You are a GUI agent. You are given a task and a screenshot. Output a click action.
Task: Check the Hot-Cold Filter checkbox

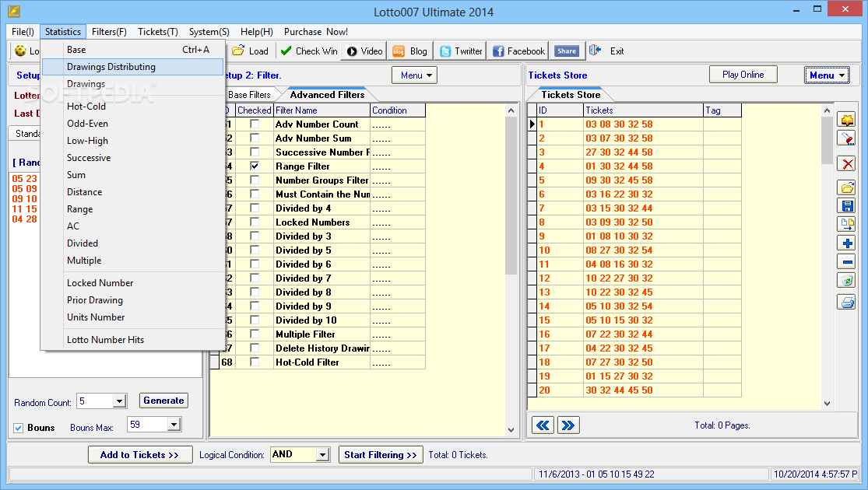255,362
